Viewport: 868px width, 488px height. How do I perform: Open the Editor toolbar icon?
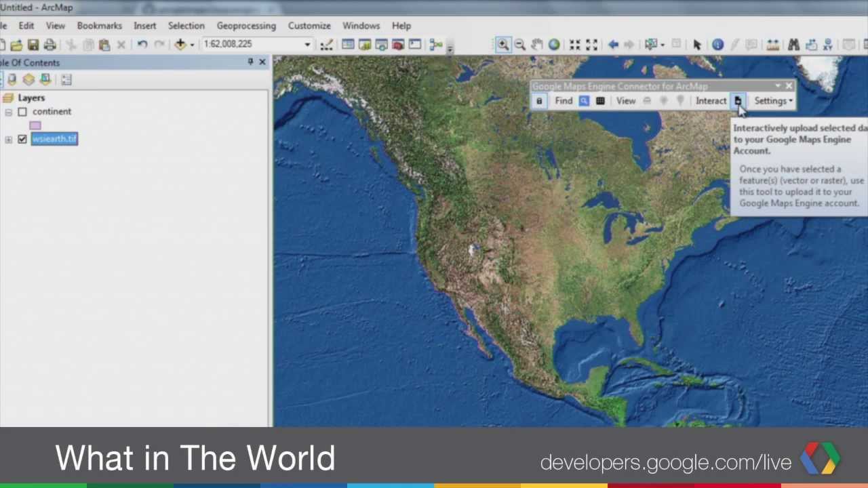click(x=326, y=45)
